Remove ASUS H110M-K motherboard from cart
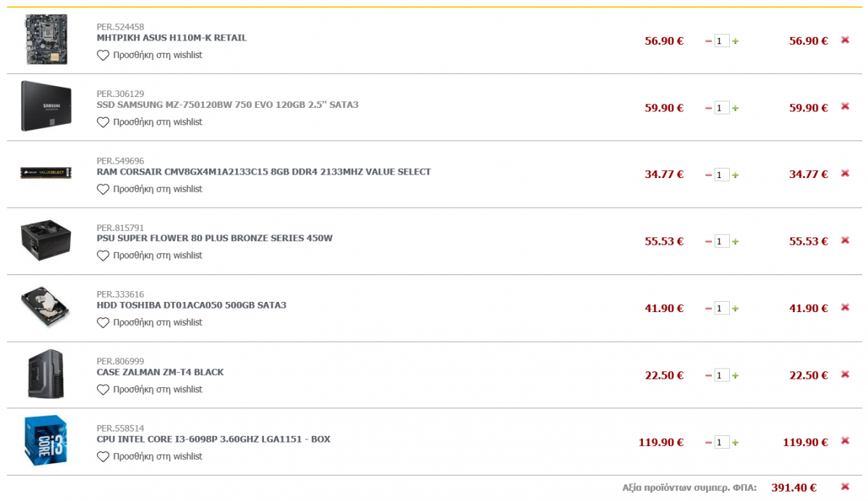Viewport: 868px width, 501px height. click(845, 40)
